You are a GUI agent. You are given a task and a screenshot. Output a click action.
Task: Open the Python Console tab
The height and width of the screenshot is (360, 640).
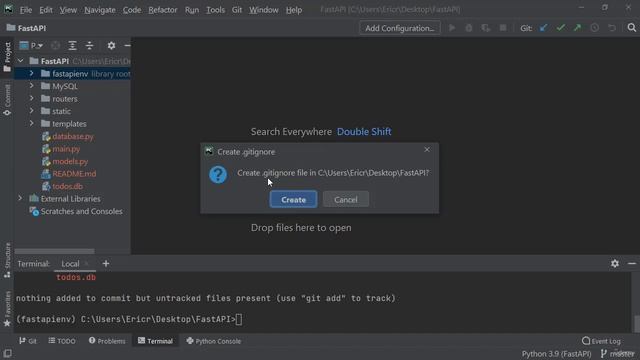[213, 341]
